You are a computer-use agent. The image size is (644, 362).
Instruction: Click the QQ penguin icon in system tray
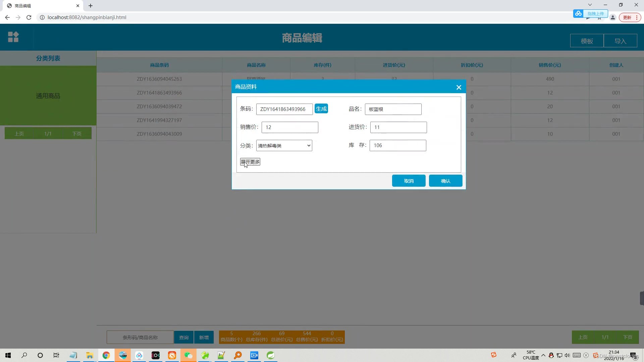click(x=551, y=356)
